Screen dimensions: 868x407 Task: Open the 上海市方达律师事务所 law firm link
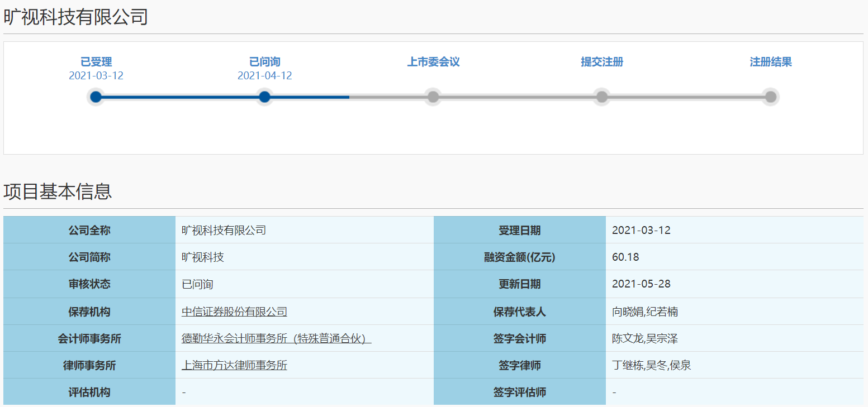pyautogui.click(x=234, y=365)
